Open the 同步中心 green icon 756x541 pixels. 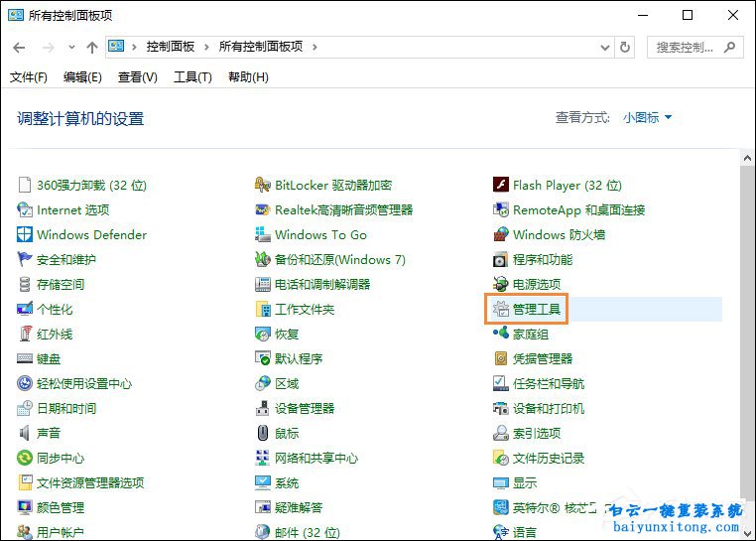point(25,459)
